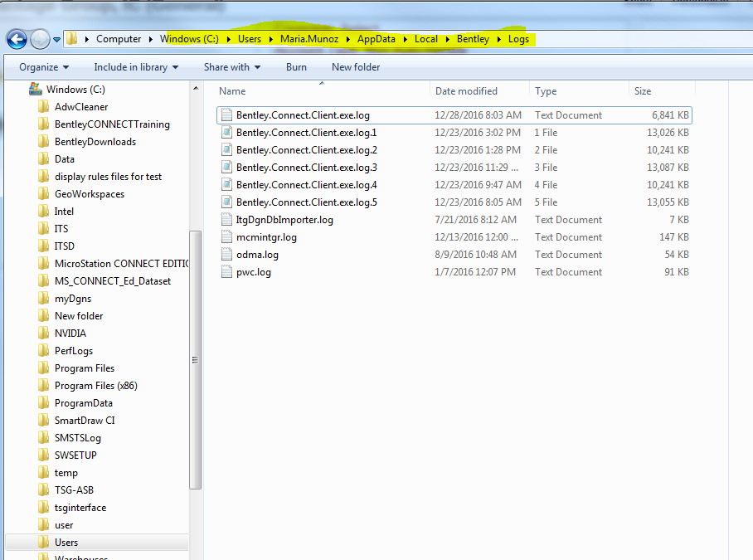Select the SMSTSLog folder
753x560 pixels.
[78, 437]
